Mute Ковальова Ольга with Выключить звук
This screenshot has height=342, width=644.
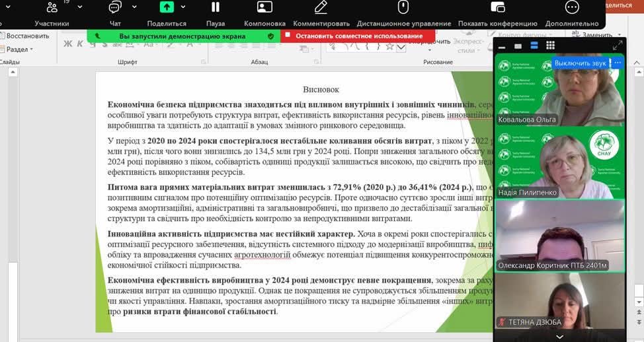[580, 63]
